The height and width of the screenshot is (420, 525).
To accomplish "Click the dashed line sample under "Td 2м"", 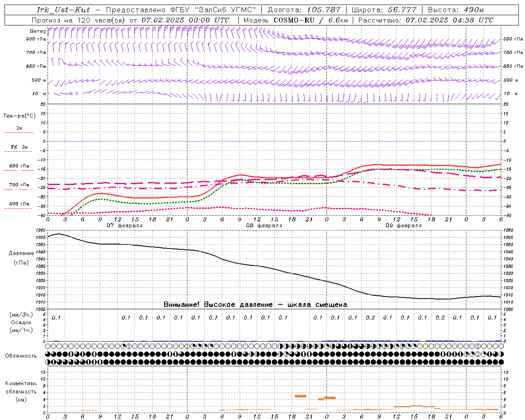I will (19, 152).
